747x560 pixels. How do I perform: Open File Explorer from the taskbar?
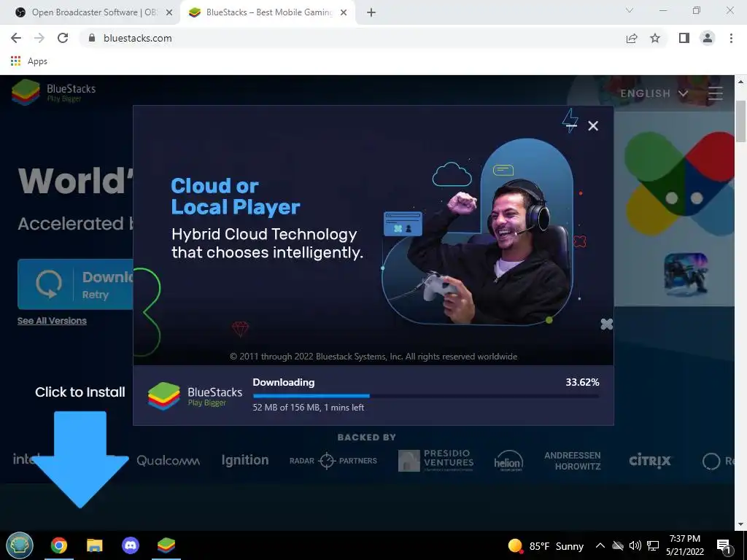(94, 545)
